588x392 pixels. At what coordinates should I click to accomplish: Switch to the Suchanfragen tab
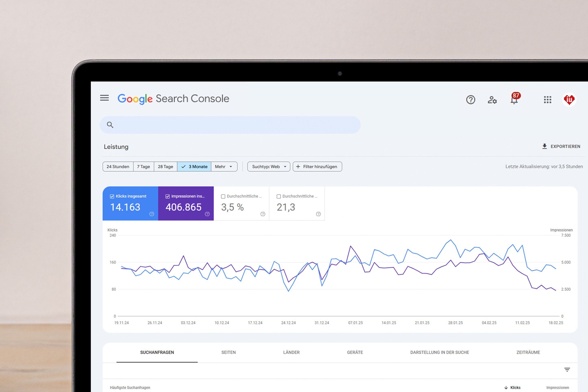[157, 352]
